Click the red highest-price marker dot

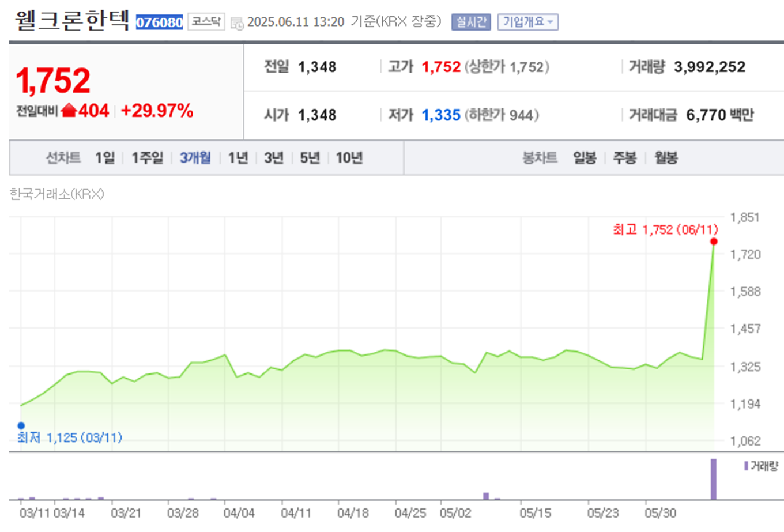(x=714, y=242)
